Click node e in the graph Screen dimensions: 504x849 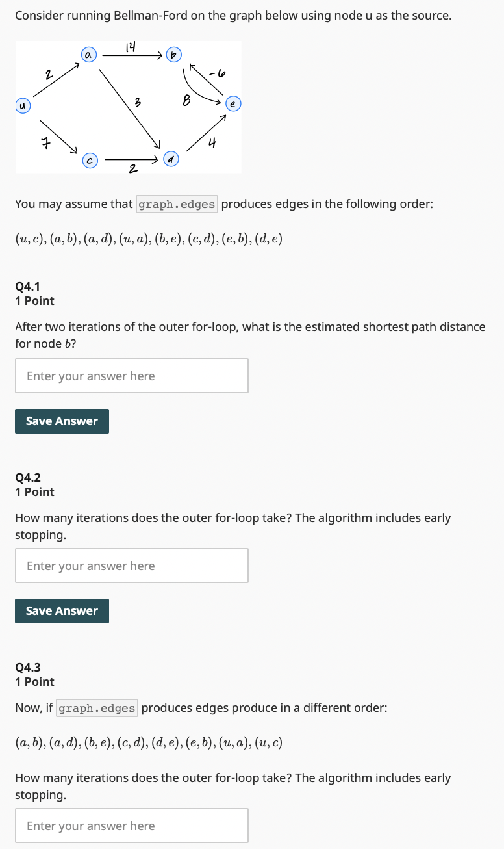click(x=233, y=103)
